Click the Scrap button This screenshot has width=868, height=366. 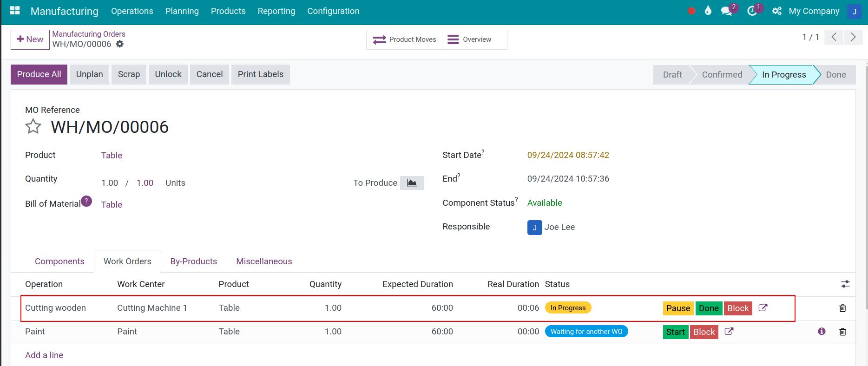(x=129, y=74)
